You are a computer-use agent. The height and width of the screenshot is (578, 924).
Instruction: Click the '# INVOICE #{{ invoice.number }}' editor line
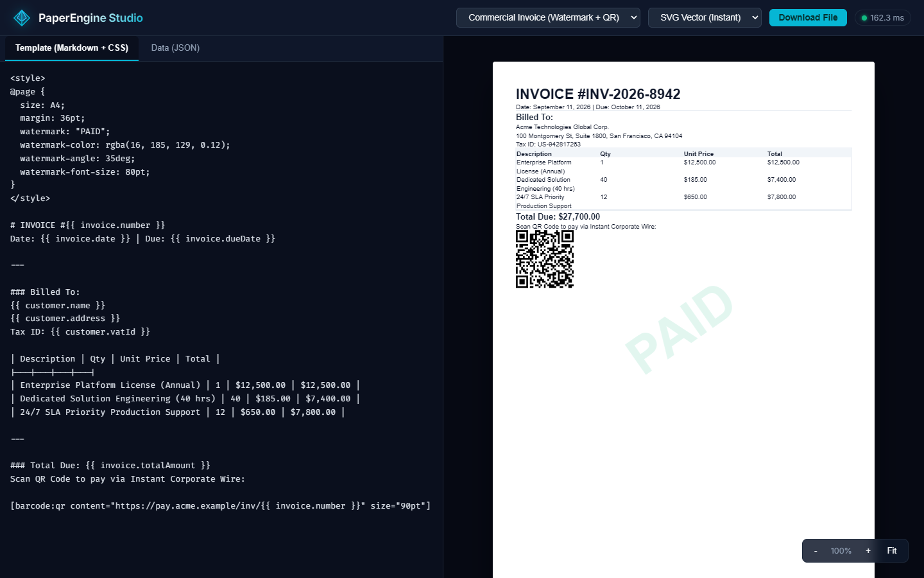[x=88, y=225]
